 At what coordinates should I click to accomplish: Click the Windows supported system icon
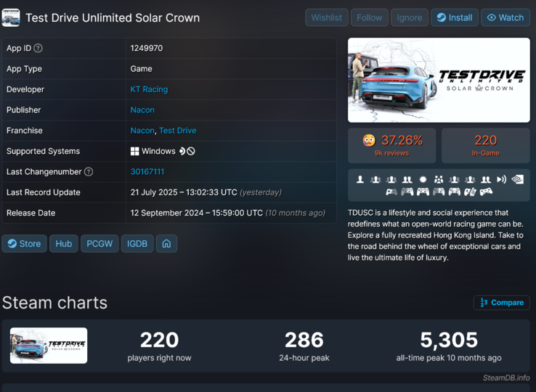[134, 151]
